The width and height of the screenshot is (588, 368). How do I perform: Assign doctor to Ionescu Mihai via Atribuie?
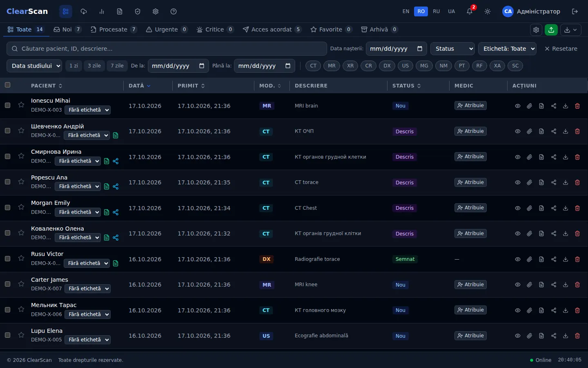(470, 105)
